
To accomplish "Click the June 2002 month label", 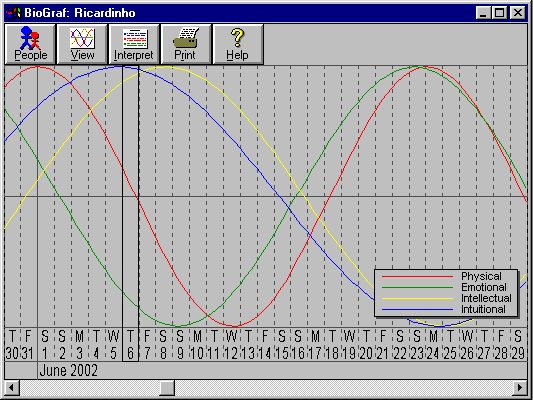I will 69,370.
